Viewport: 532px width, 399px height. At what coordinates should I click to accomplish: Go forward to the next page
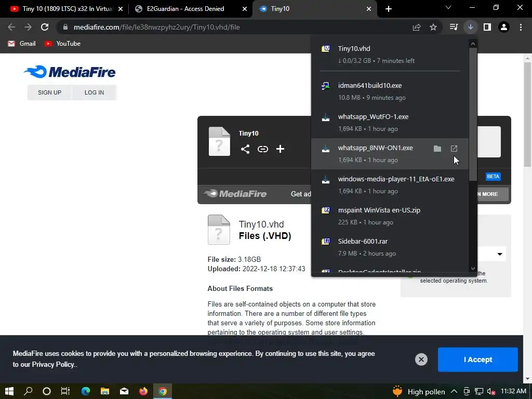coord(28,27)
